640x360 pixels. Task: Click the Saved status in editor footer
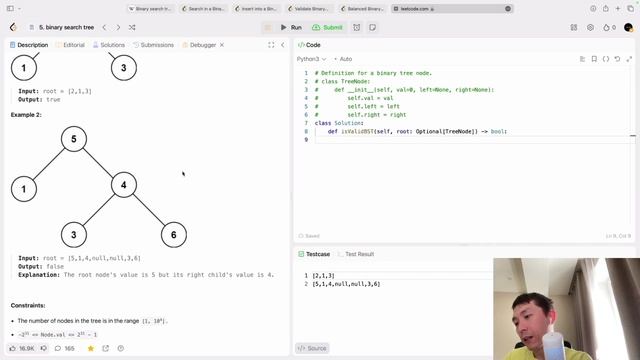coord(309,236)
